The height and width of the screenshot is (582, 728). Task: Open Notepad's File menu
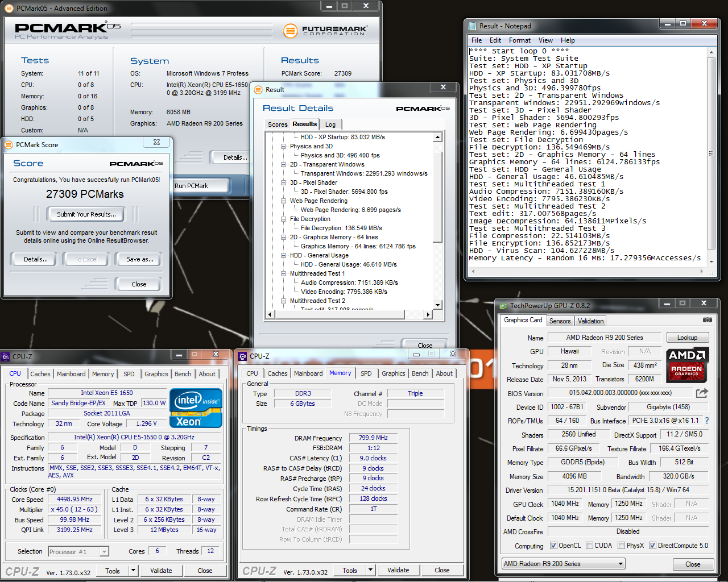tap(477, 40)
